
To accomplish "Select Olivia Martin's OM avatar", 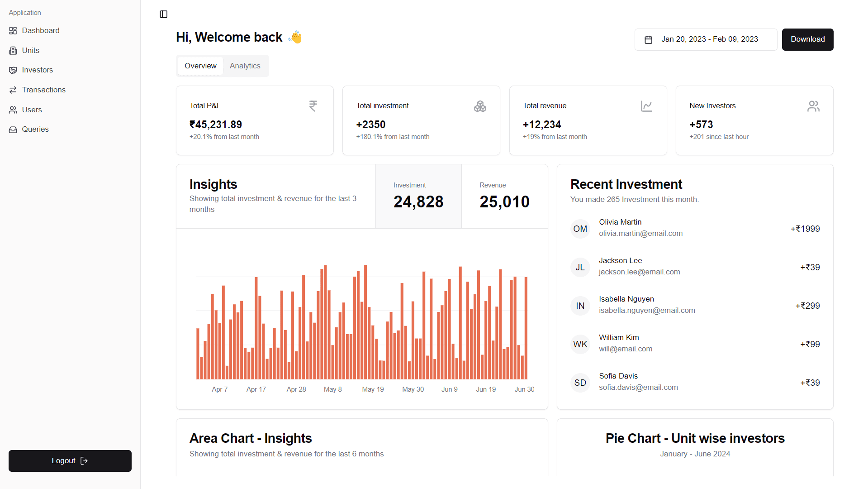I will [x=580, y=229].
